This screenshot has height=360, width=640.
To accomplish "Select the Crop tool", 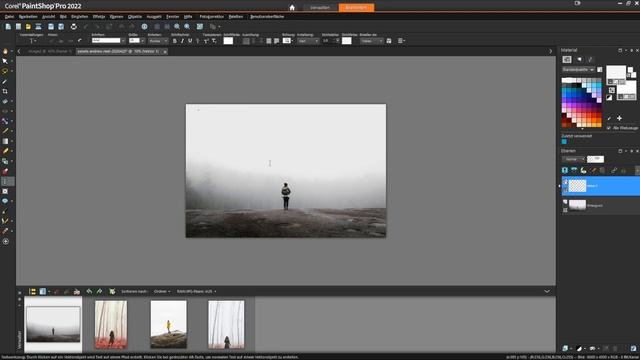I will coord(5,91).
